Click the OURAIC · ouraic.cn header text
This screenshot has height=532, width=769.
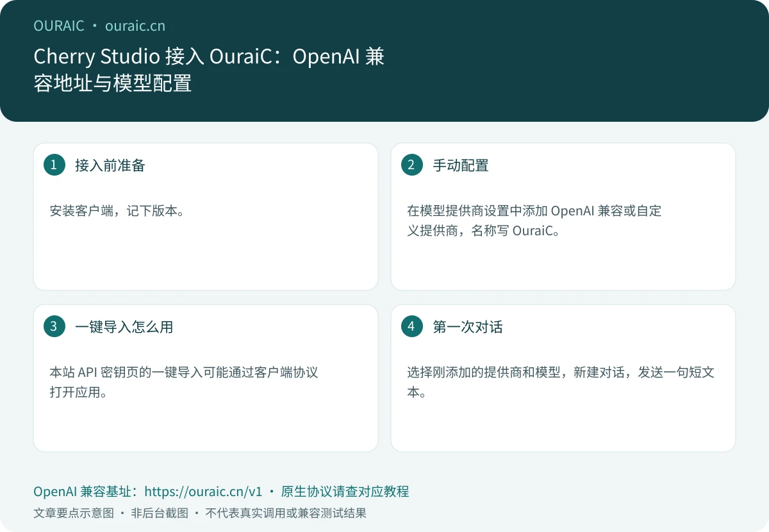tap(99, 26)
